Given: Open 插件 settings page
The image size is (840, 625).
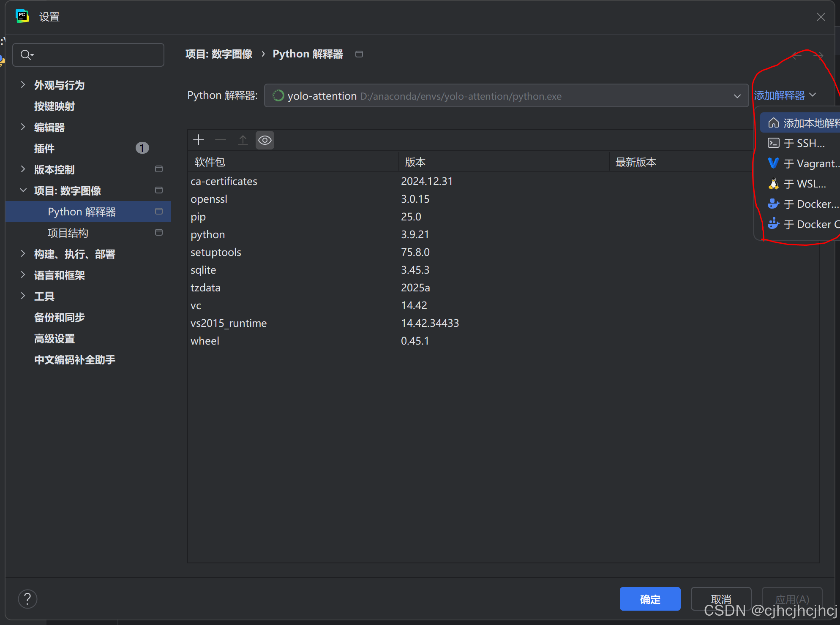Looking at the screenshot, I should click(44, 148).
